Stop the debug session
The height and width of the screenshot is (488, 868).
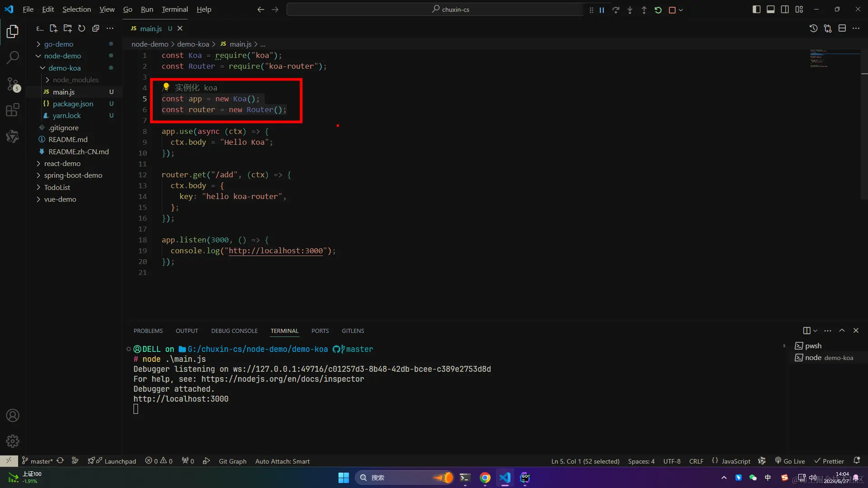pos(672,9)
